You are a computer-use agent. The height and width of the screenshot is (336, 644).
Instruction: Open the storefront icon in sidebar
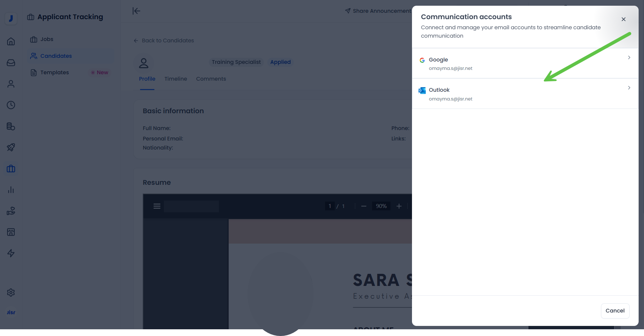[x=11, y=232]
